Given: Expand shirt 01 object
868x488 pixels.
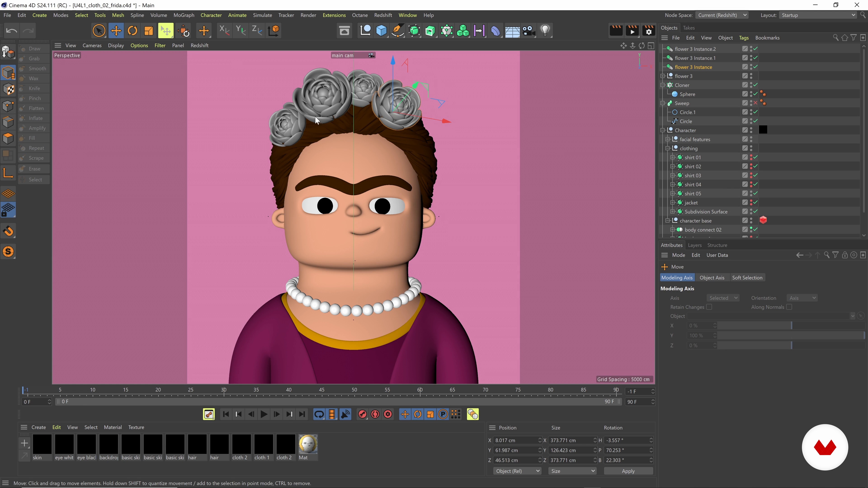Looking at the screenshot, I should tap(672, 157).
